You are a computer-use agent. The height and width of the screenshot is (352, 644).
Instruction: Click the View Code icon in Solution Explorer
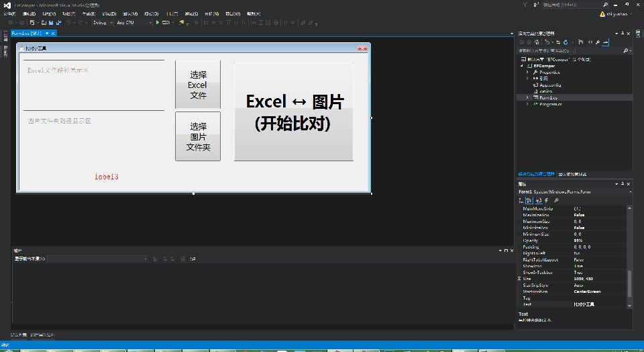tap(590, 42)
